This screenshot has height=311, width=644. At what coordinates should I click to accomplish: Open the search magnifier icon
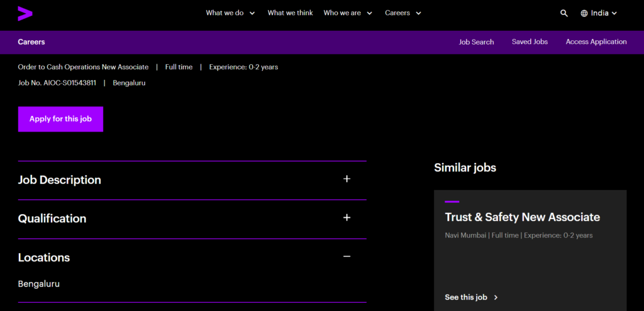tap(564, 13)
